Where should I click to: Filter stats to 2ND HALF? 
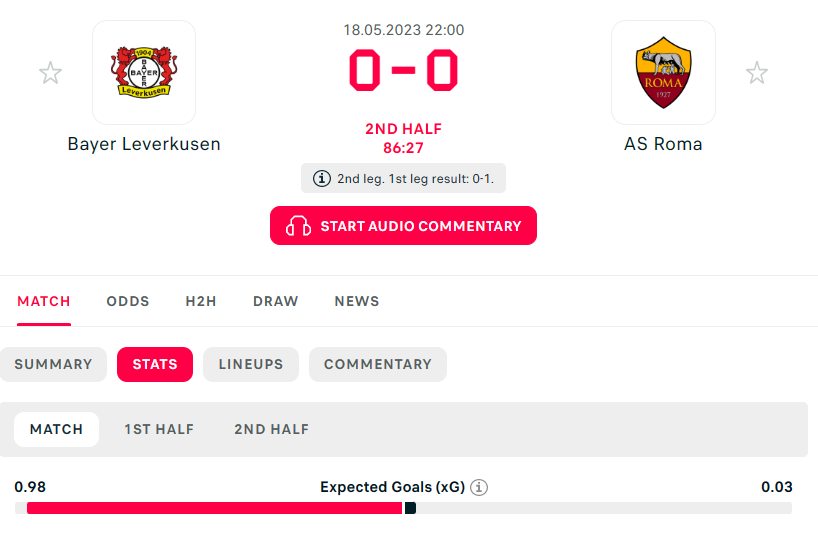tap(272, 429)
